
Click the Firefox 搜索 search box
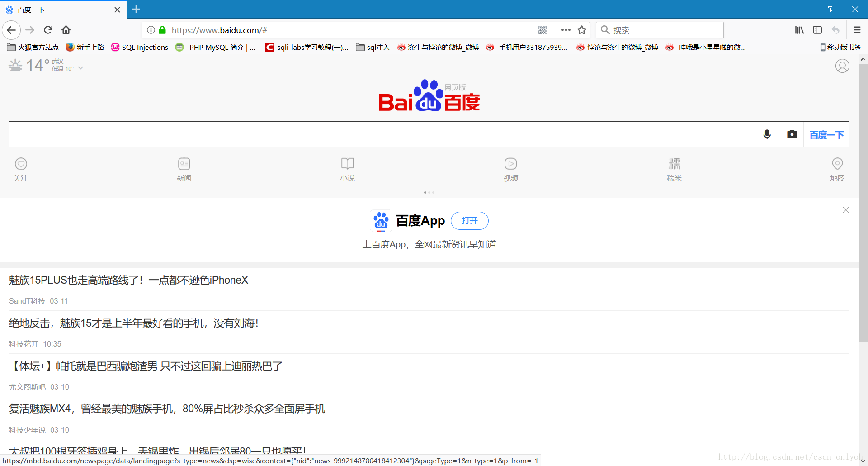pos(660,30)
